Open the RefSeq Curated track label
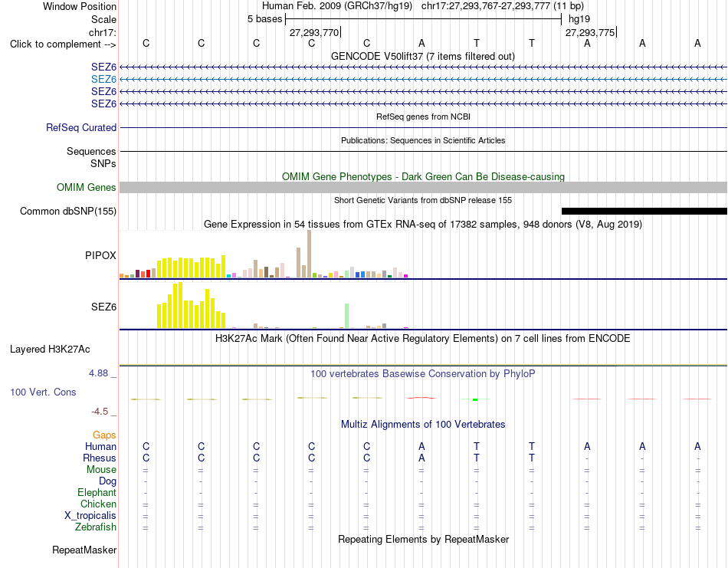 (x=81, y=128)
